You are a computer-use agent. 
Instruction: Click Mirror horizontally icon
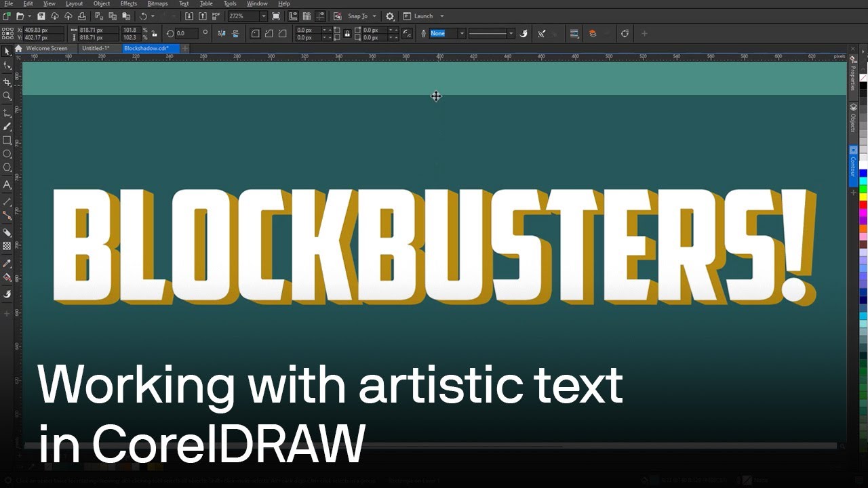pos(222,33)
